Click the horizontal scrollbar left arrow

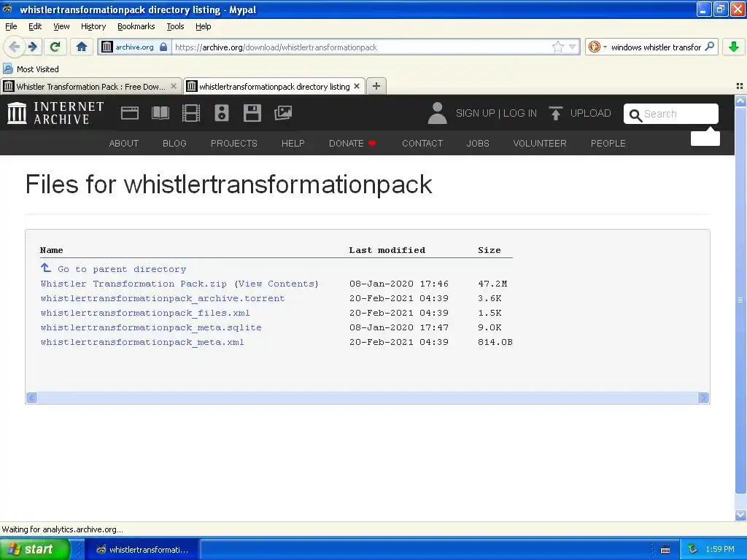(32, 397)
